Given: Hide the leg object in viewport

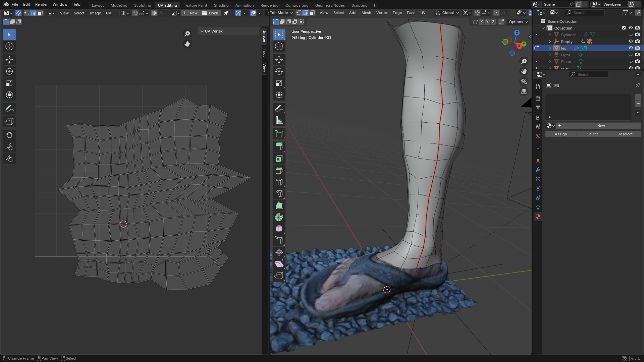Looking at the screenshot, I should point(631,48).
